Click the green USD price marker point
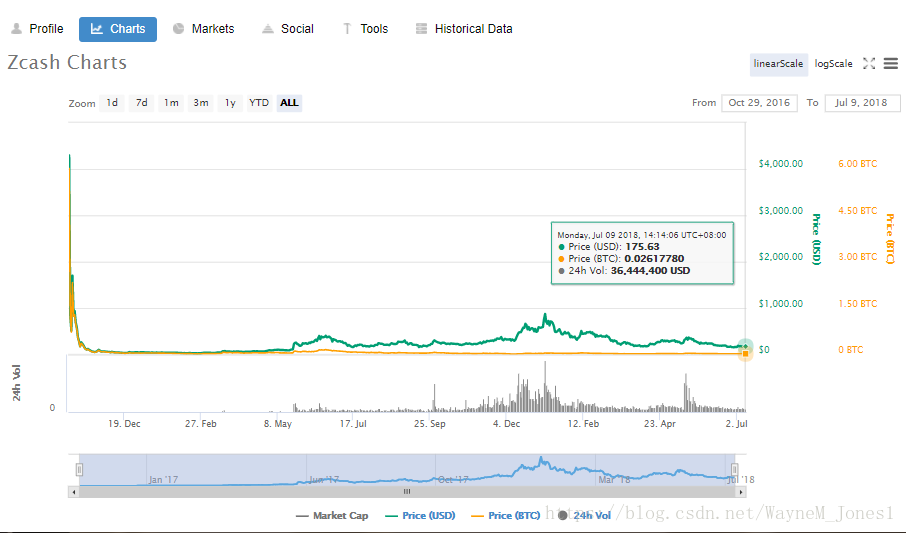Screen dimensions: 906x533 pos(745,346)
